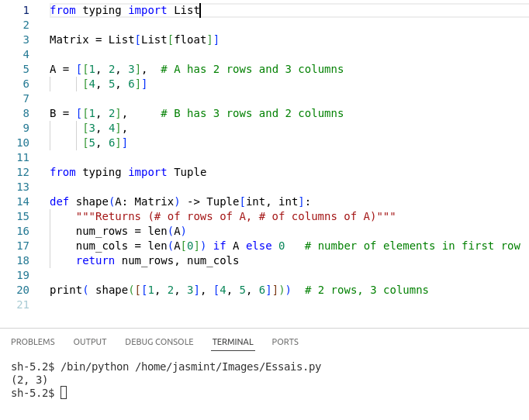
Task: Click the comment 'B has 3 rows and 2 columns'
Action: pos(252,113)
